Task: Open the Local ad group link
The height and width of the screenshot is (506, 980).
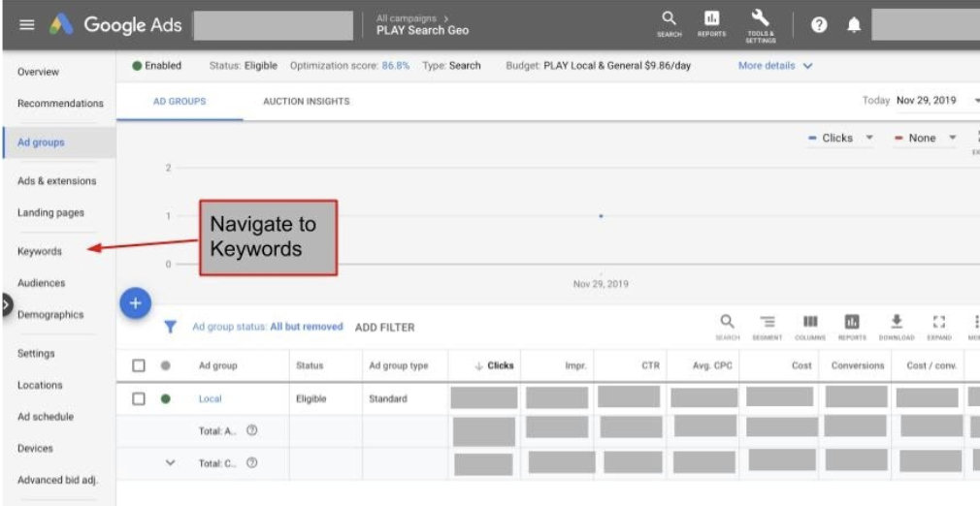Action: coord(210,398)
